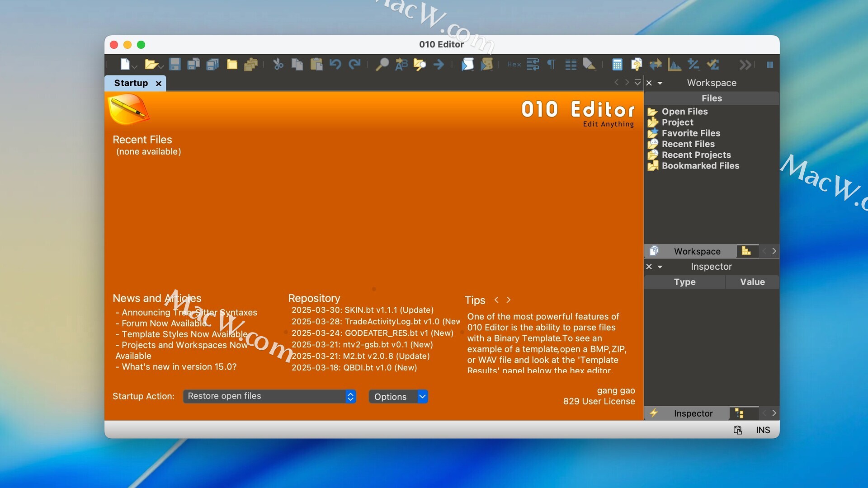
Task: Select Favorite Files in Workspace
Action: coord(691,133)
